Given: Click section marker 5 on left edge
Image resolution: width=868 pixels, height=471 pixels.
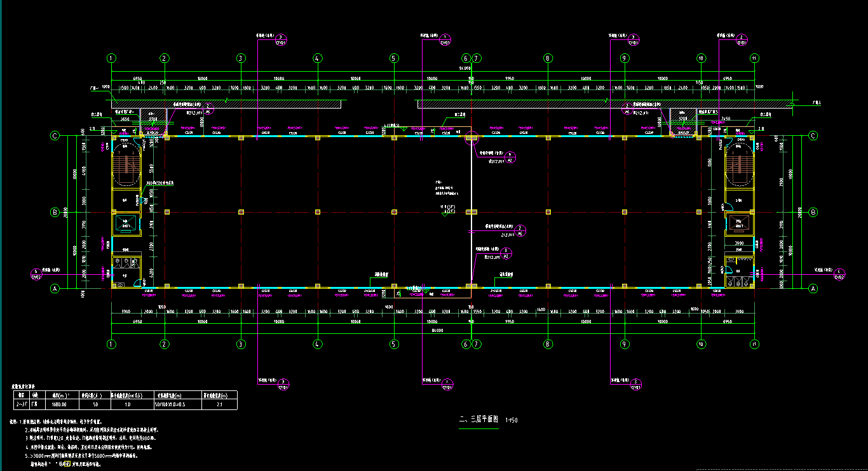Looking at the screenshot, I should (x=36, y=274).
